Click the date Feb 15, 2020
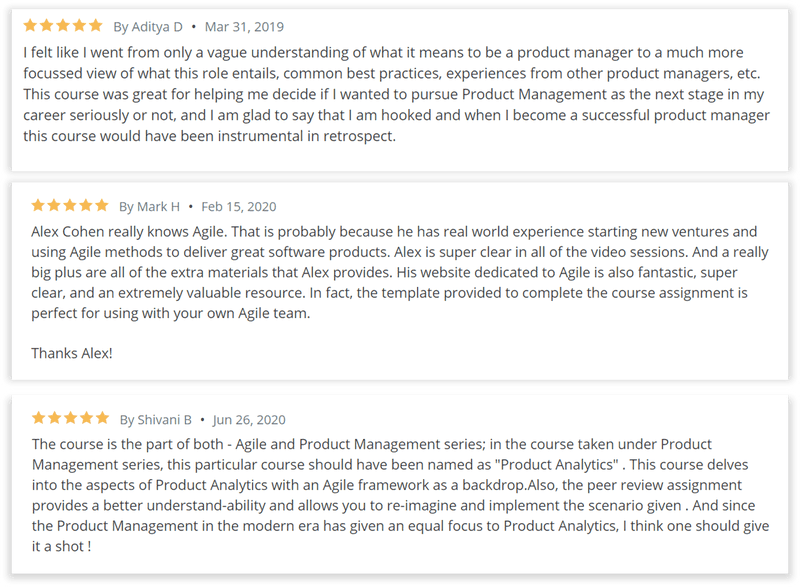The height and width of the screenshot is (587, 800). (x=239, y=207)
